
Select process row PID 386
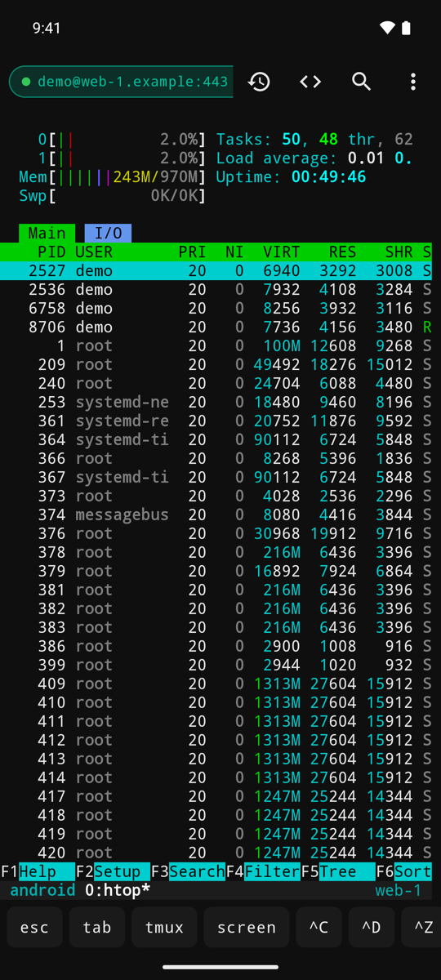[x=216, y=647]
